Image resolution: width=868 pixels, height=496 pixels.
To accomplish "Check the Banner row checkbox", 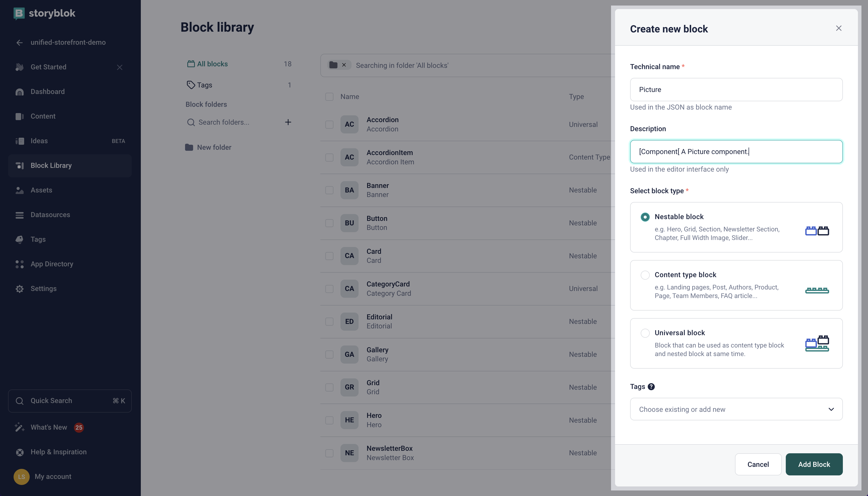I will point(329,190).
